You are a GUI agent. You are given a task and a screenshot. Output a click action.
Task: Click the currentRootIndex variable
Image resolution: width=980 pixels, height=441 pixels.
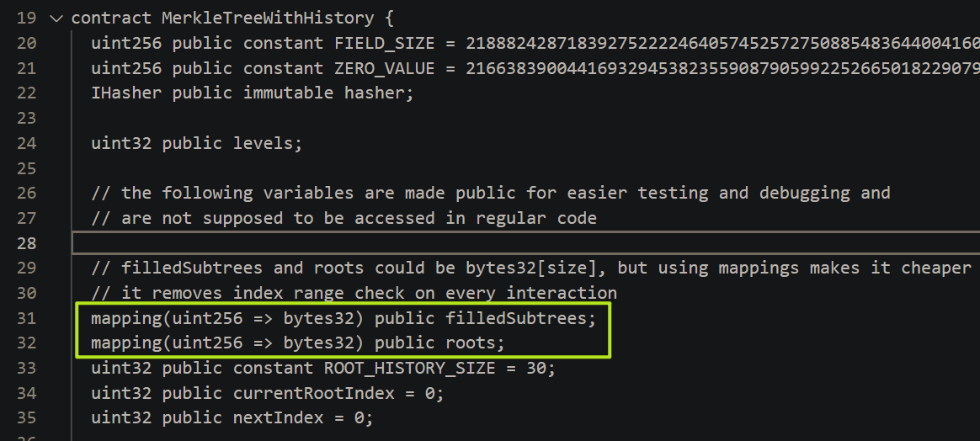click(314, 393)
